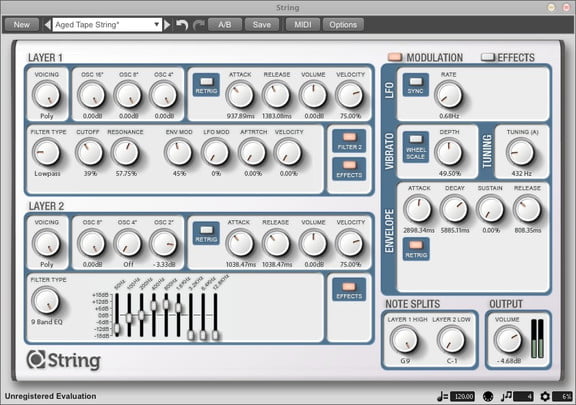Click Layer 1 Velocity knob at 75.00%

point(350,95)
